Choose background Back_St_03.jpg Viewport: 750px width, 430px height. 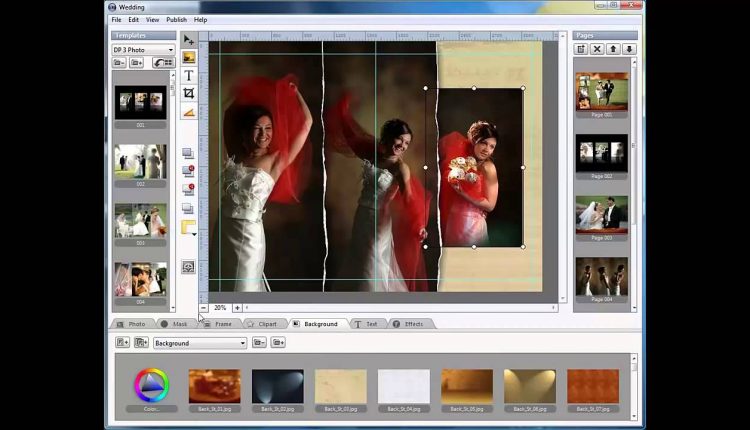point(341,386)
